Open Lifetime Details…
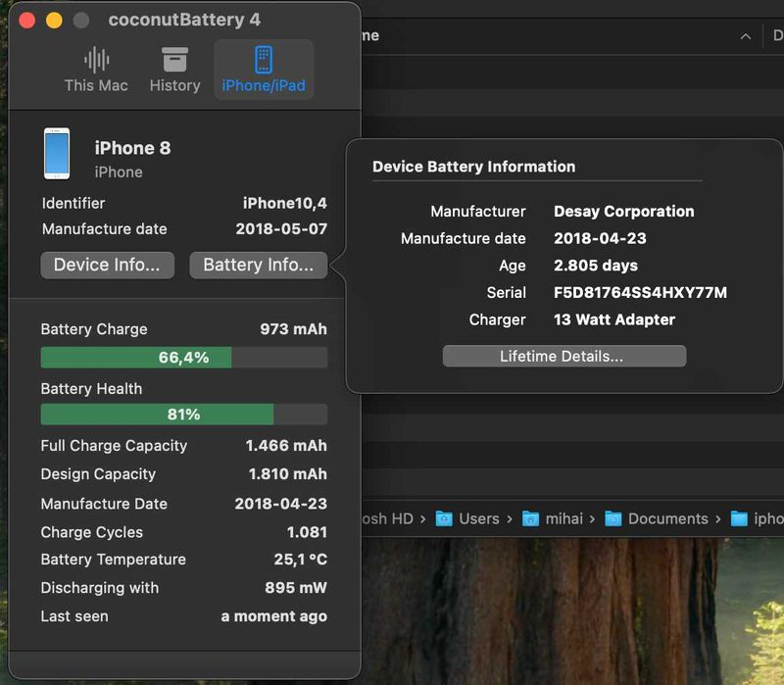This screenshot has height=685, width=784. (563, 356)
